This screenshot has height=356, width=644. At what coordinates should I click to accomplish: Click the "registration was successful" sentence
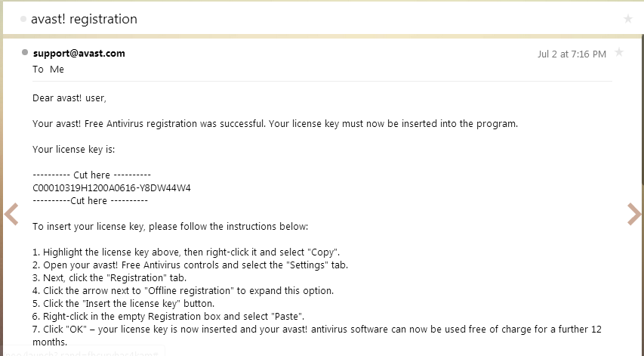[x=276, y=123]
